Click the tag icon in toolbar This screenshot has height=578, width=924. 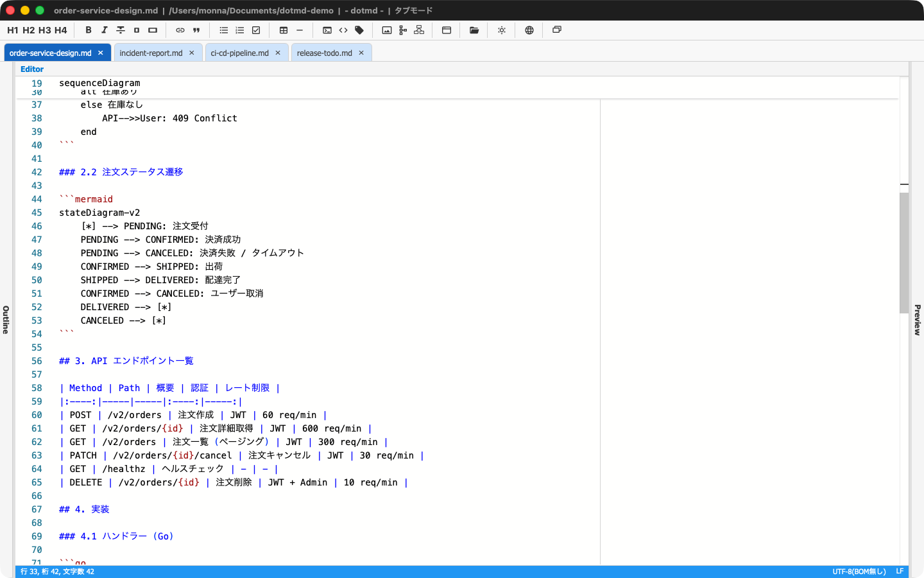click(x=359, y=30)
